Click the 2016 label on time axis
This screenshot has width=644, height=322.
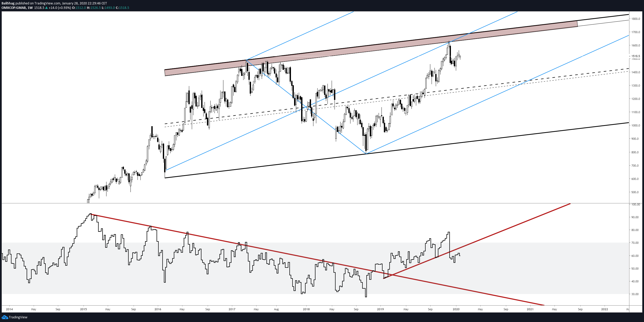pos(158,309)
